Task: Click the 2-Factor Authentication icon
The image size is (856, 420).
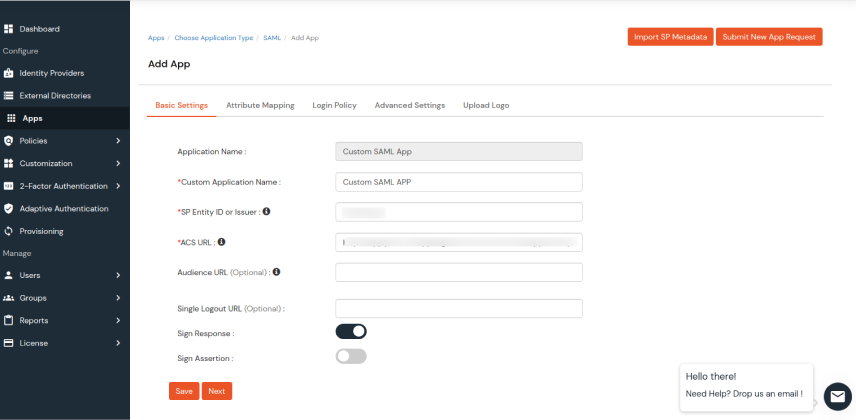Action: (8, 186)
